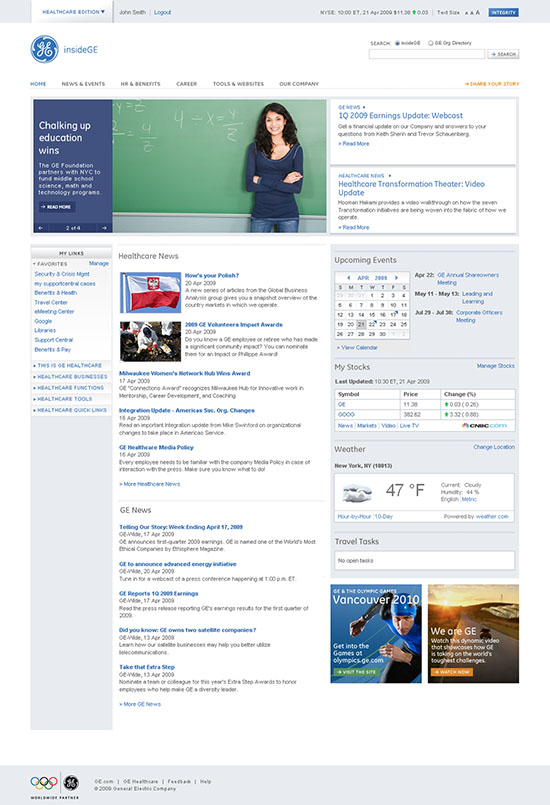Expand This Is GE Healthcare section
This screenshot has height=805, width=550.
(69, 366)
